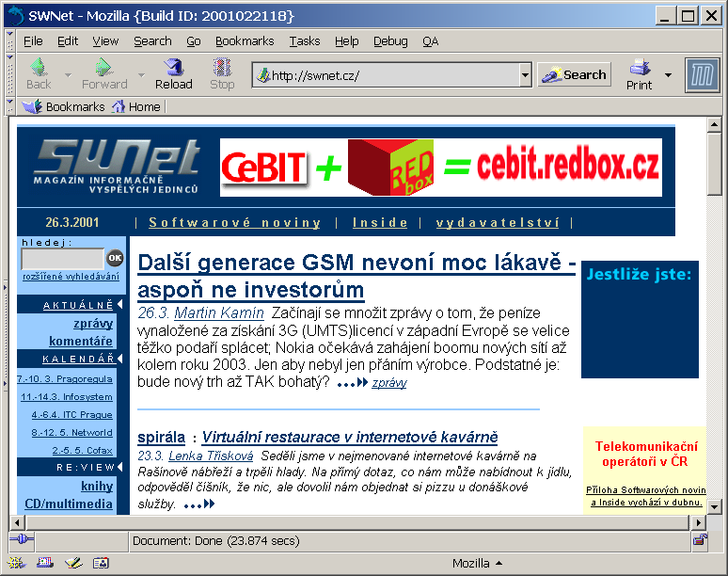The height and width of the screenshot is (576, 728).
Task: Click the Jestliže jste blue box advertisement
Action: tap(640, 320)
